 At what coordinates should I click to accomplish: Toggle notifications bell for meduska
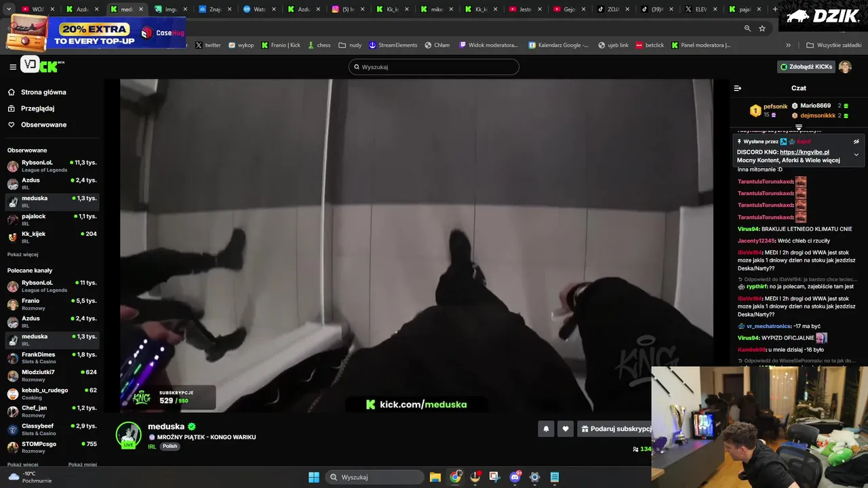[x=546, y=429]
